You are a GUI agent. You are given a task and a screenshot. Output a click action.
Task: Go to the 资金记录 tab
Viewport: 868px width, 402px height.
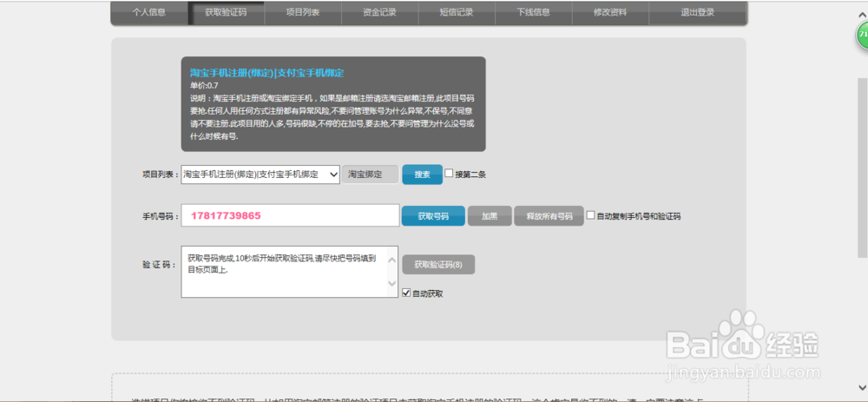(380, 12)
